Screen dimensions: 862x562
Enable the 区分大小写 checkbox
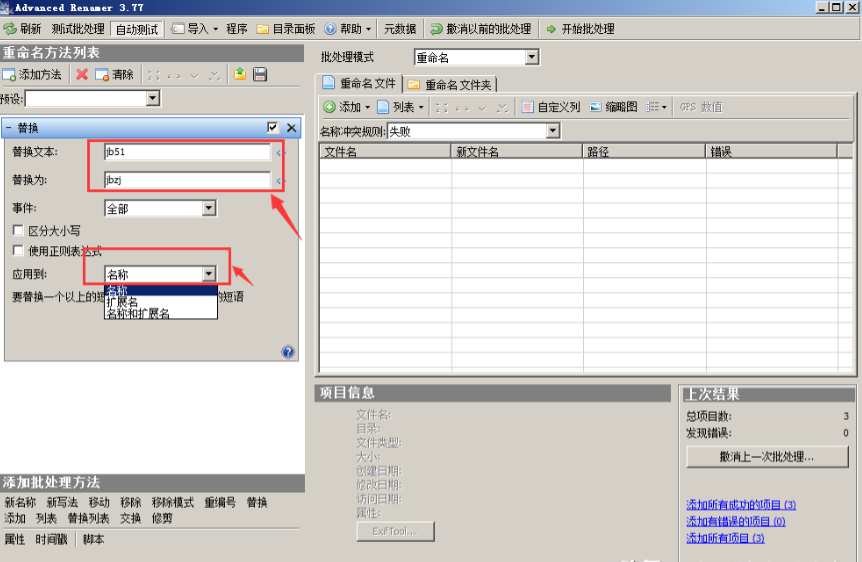point(18,230)
